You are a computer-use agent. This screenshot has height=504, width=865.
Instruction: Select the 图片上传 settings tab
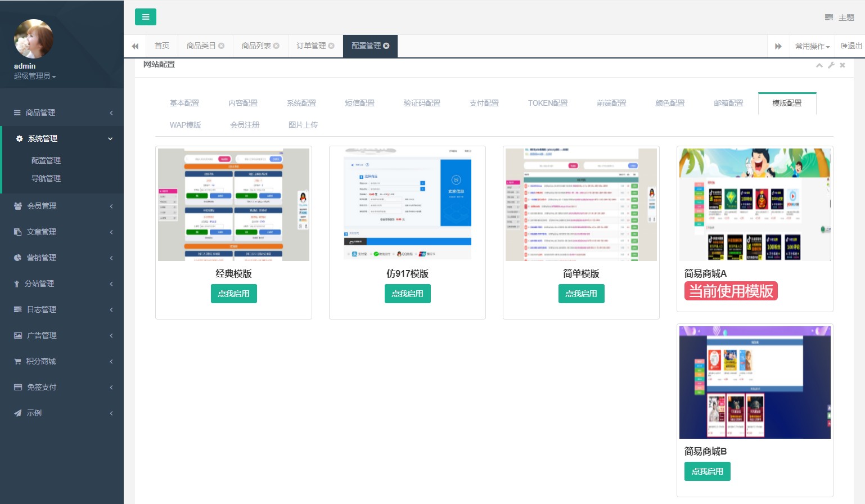[303, 125]
